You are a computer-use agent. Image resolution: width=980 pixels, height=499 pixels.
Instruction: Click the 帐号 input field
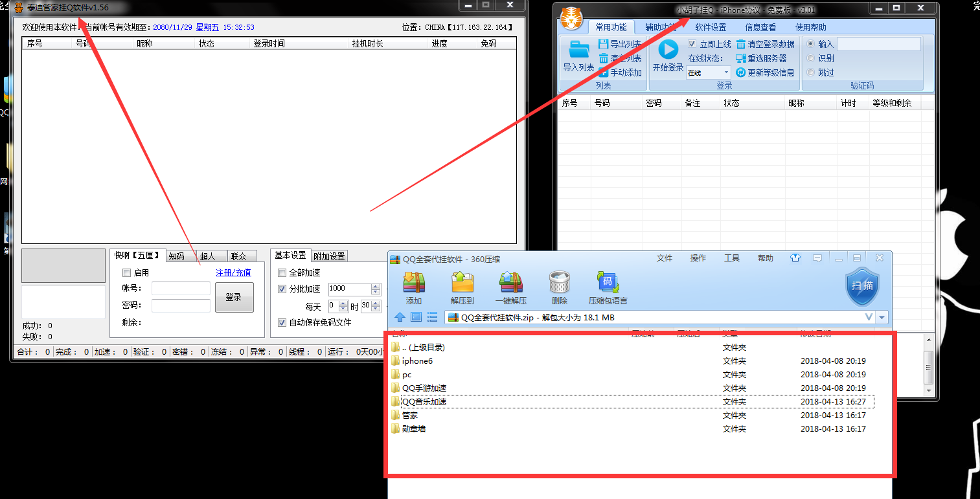(x=181, y=289)
